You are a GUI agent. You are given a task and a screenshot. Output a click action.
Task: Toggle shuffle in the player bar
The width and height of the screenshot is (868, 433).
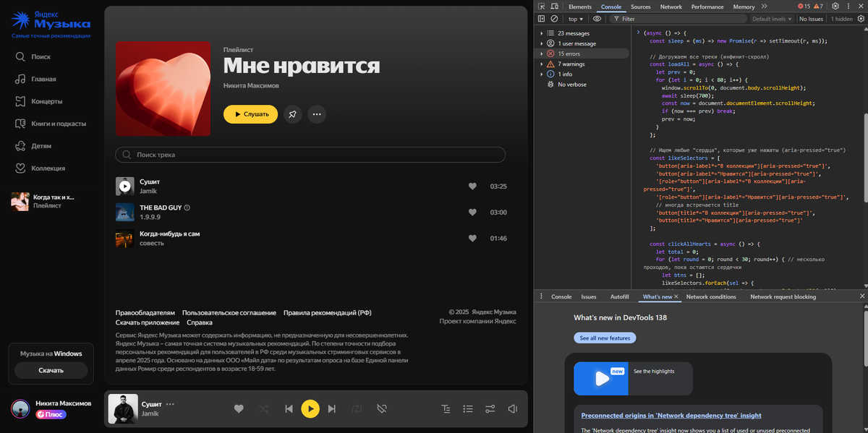click(x=263, y=409)
